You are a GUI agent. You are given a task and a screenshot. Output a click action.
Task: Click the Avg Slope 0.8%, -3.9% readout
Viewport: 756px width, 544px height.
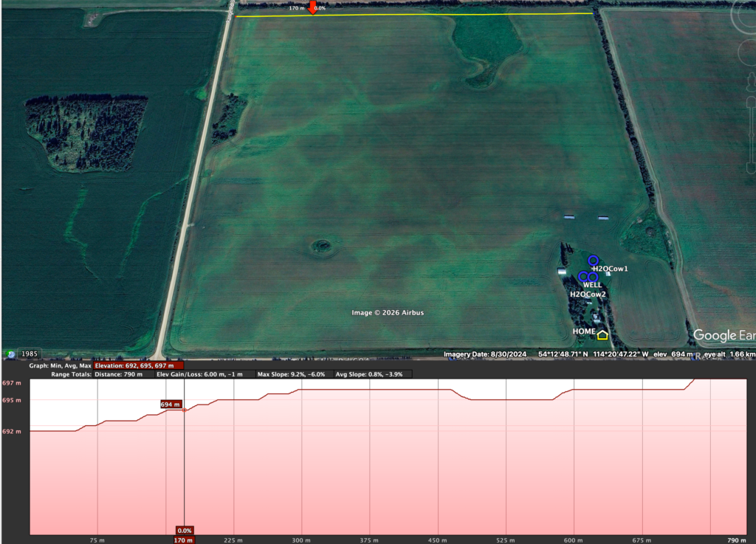point(373,374)
